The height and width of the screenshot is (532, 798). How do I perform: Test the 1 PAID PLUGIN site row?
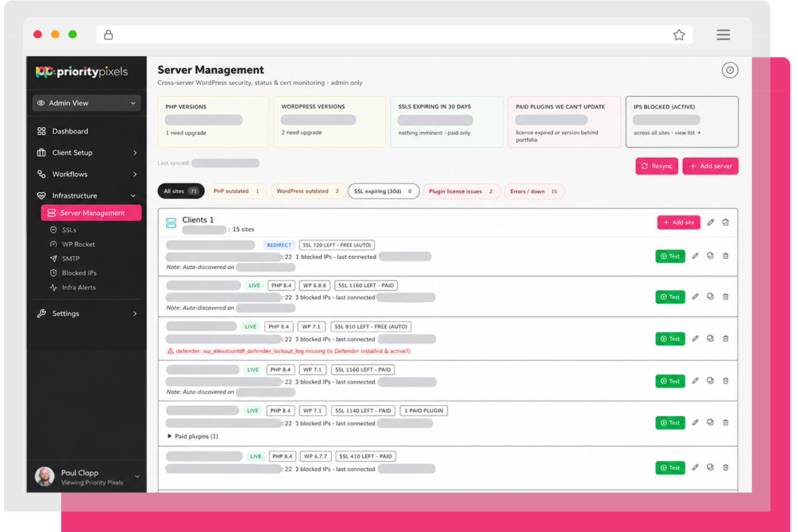pyautogui.click(x=670, y=423)
